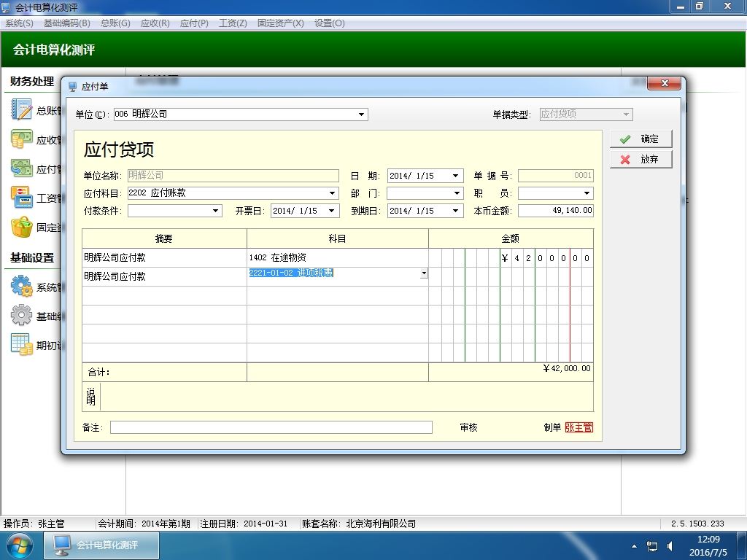
Task: Click the 确定 confirm button
Action: pos(640,139)
